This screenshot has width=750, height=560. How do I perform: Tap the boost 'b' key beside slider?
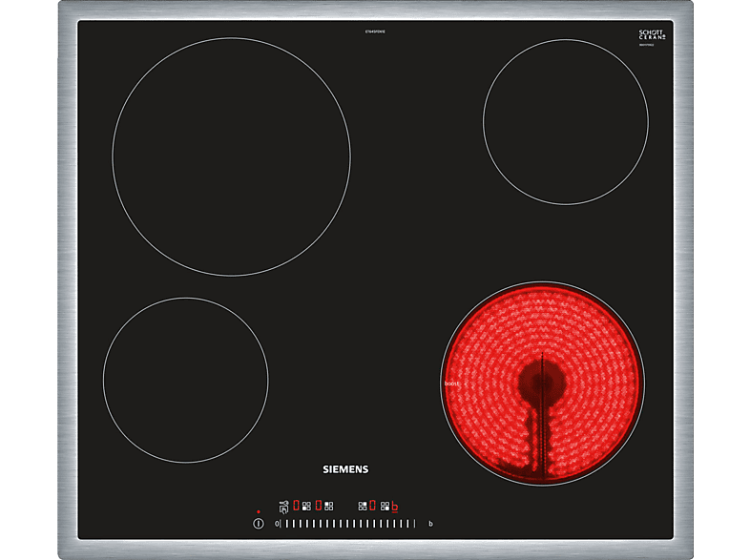(430, 524)
